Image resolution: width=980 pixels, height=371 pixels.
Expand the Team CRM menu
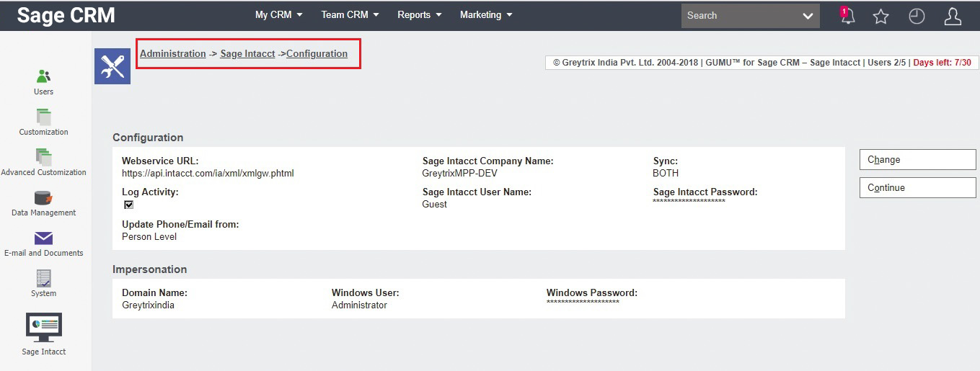(350, 15)
